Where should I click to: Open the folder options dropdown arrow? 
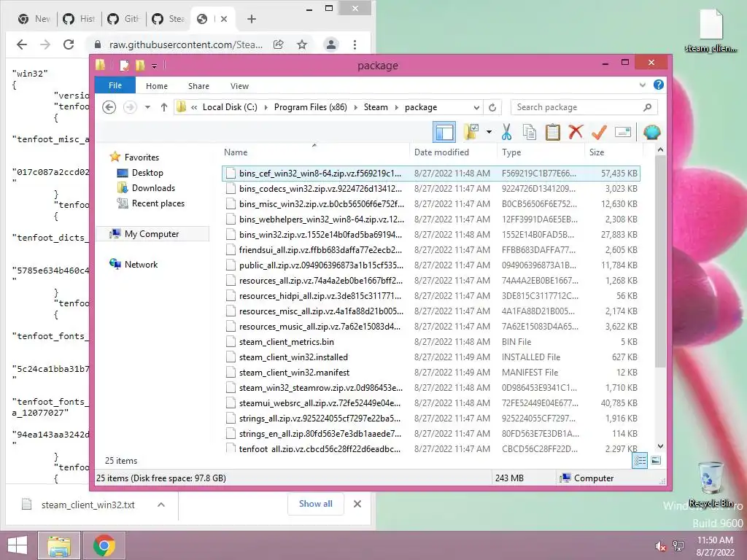[489, 132]
